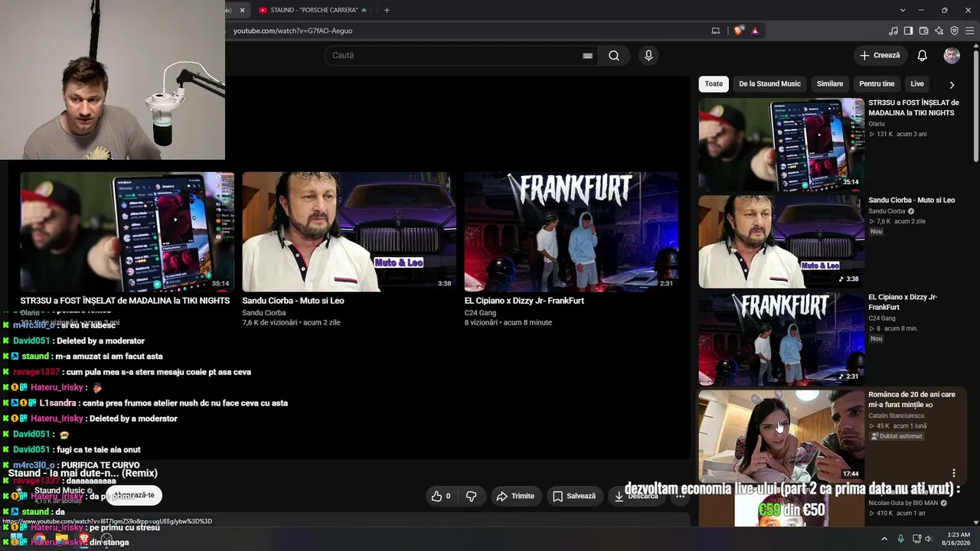
Task: Click the Salvează button
Action: [574, 496]
